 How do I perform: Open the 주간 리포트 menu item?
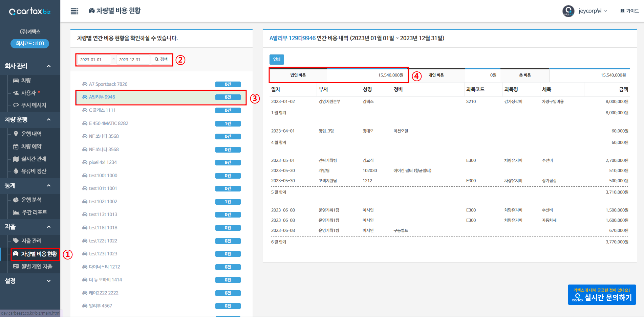30,212
